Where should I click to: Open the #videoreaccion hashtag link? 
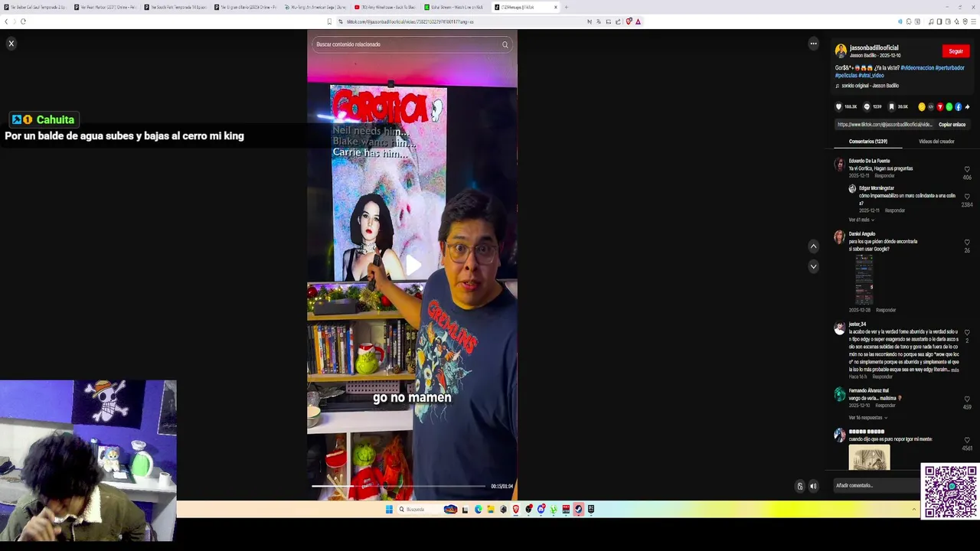point(917,68)
